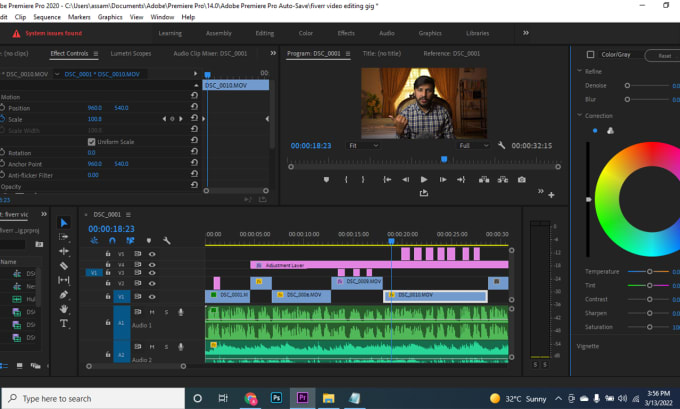Toggle V5 track output eye
The image size is (680, 409).
[152, 254]
